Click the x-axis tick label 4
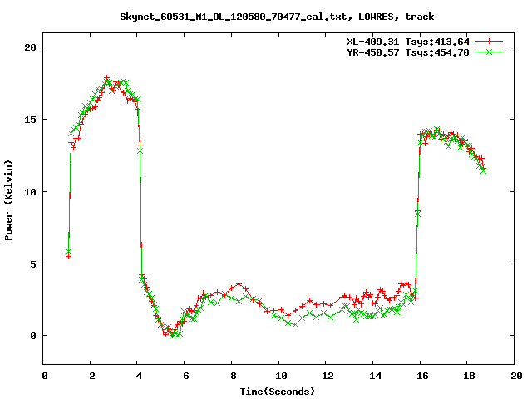532x399 pixels. pos(139,376)
